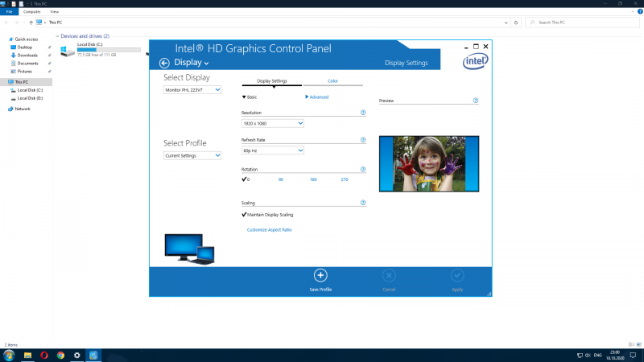
Task: Click the preview image of the girl
Action: coord(429,164)
